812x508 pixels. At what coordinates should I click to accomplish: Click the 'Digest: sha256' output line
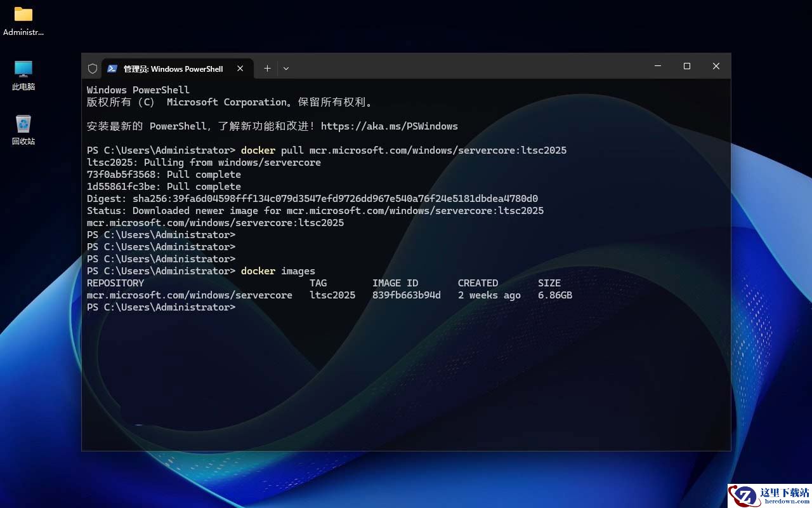pyautogui.click(x=312, y=199)
